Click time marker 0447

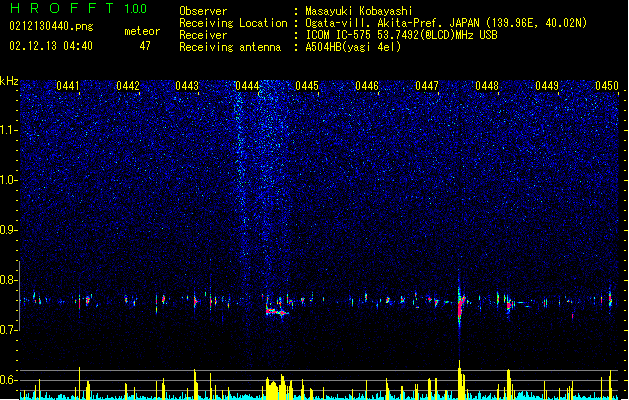point(427,86)
